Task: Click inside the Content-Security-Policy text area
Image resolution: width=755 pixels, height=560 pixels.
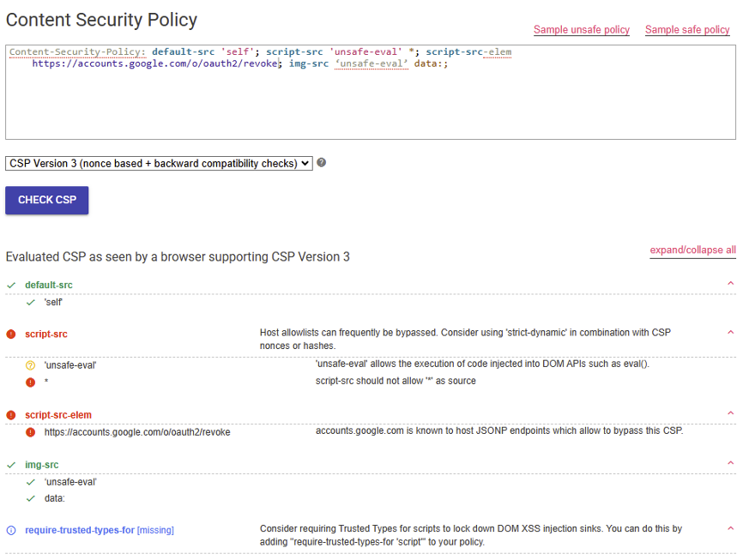Action: pyautogui.click(x=369, y=103)
